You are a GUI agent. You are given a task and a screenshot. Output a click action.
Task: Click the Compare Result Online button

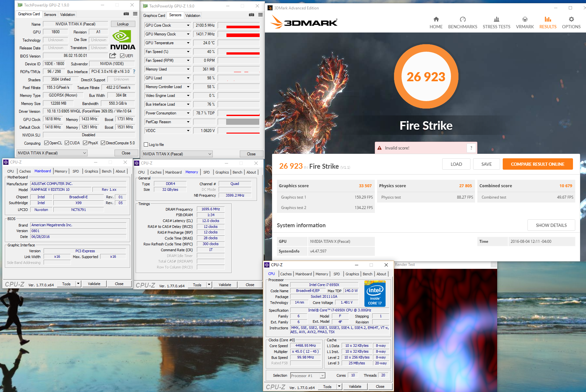coord(537,164)
